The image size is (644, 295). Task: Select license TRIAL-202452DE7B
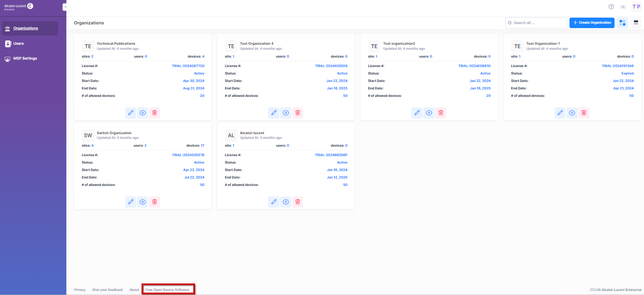coord(188,155)
